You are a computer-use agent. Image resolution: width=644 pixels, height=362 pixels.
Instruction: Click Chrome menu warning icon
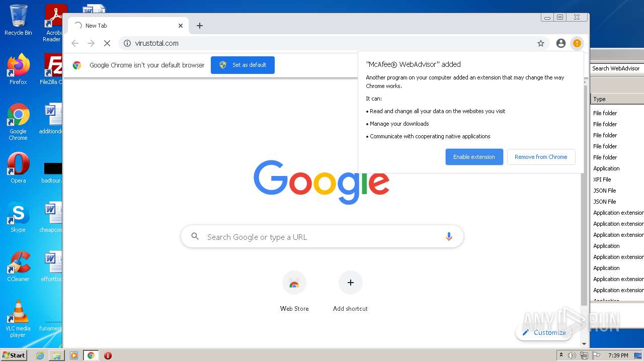coord(577,43)
